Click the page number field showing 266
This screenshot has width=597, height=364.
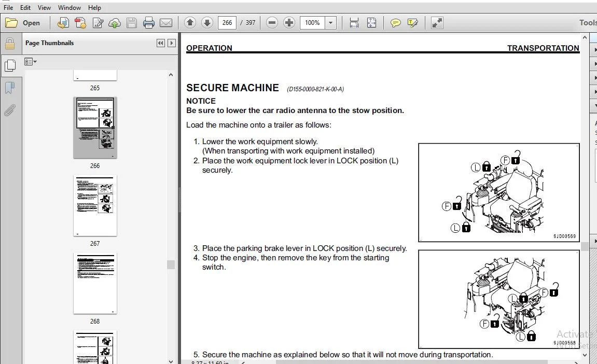coord(227,23)
